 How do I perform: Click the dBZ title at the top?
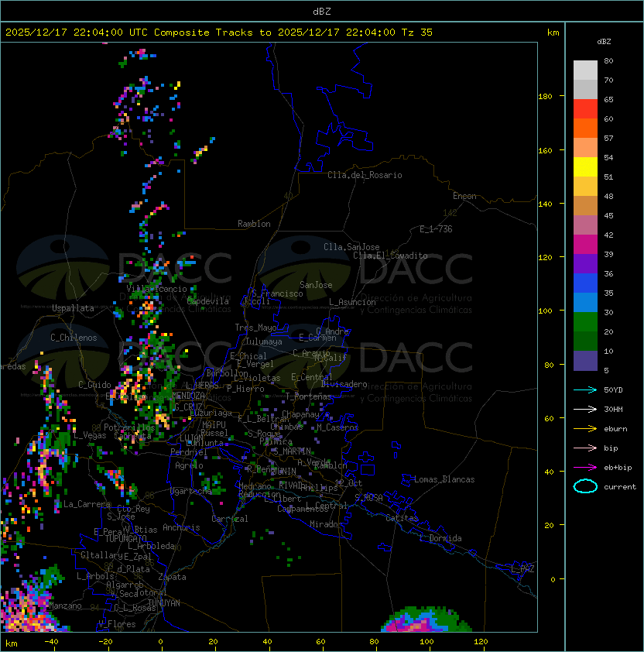[x=322, y=11]
